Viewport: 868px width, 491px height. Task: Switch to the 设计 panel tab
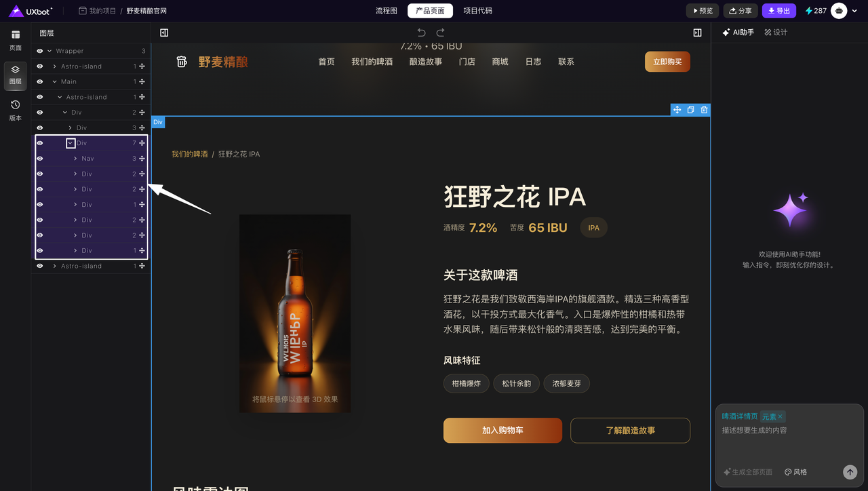click(x=776, y=33)
